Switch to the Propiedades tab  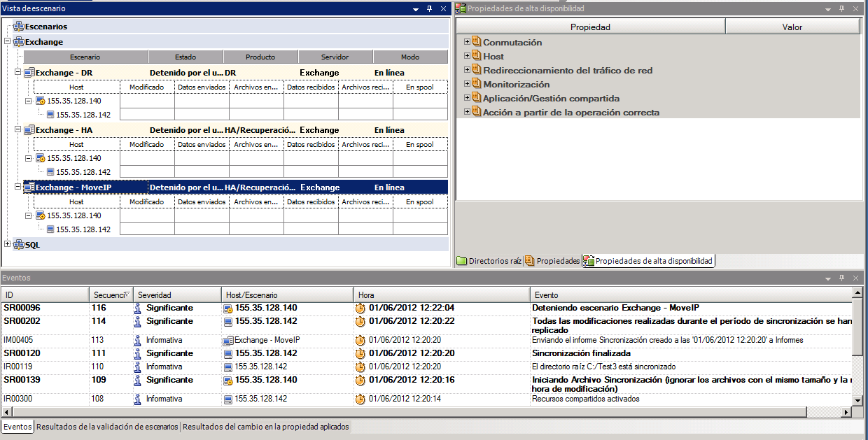(552, 261)
